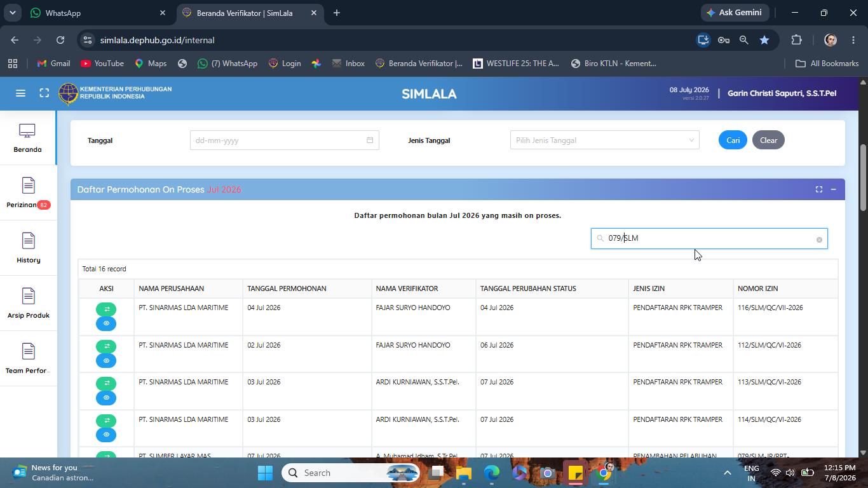Open the All Bookmarks folder
The width and height of the screenshot is (868, 488).
(x=827, y=64)
